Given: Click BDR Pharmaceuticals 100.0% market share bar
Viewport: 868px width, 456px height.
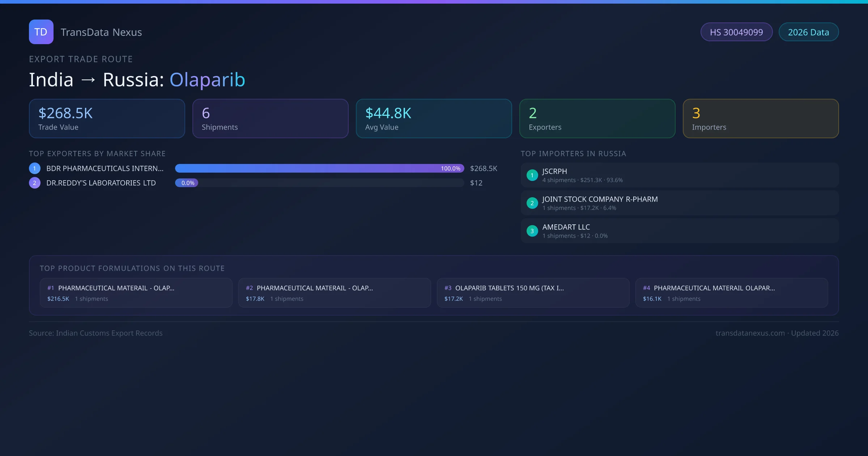Looking at the screenshot, I should click(x=319, y=168).
